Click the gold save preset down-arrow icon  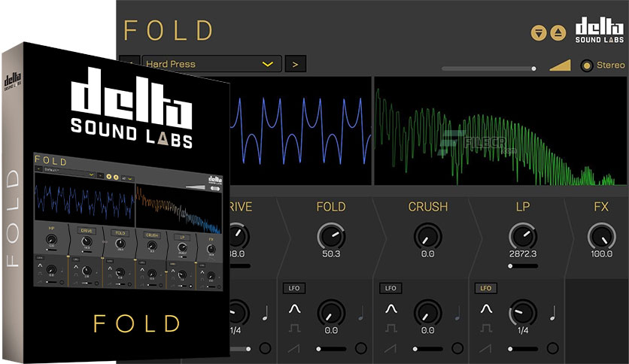point(539,33)
